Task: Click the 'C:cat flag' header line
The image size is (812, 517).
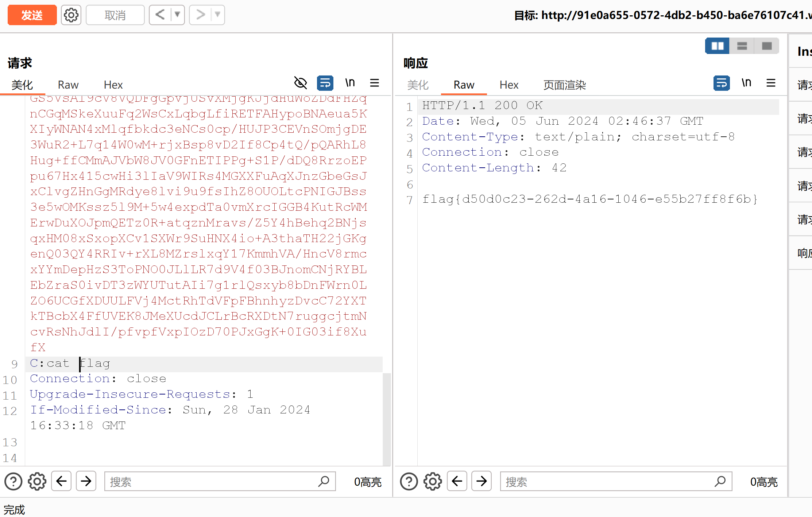Action: pyautogui.click(x=70, y=364)
